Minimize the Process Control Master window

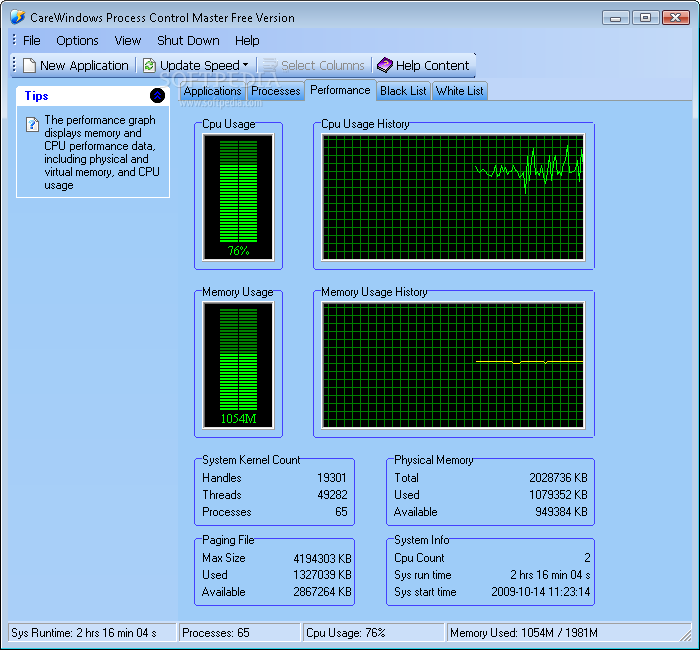pyautogui.click(x=616, y=18)
